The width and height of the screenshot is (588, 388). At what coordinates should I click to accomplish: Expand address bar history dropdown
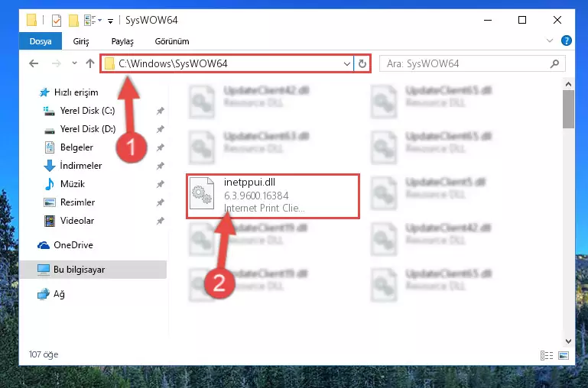click(x=347, y=64)
